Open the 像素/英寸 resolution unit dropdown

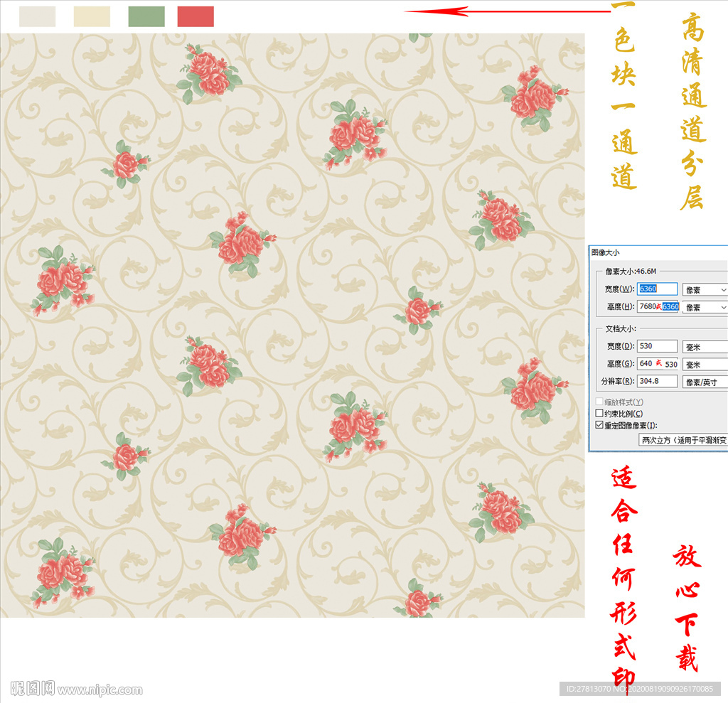tap(705, 382)
